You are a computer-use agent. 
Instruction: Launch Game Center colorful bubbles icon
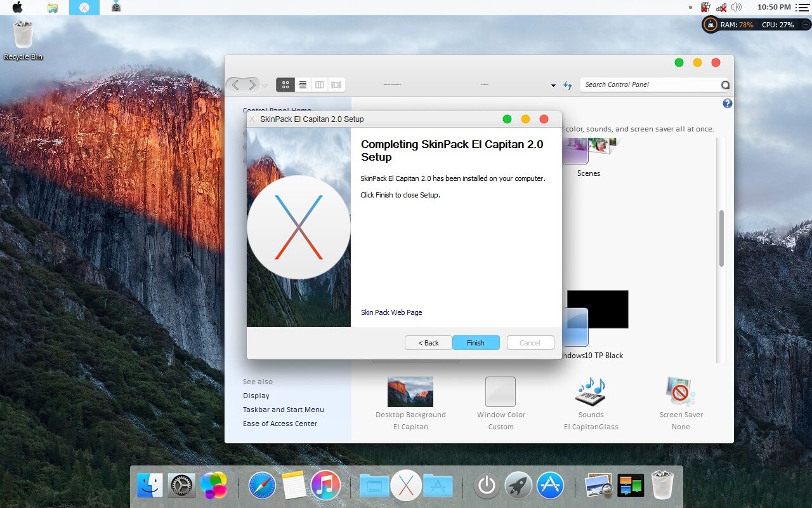click(213, 486)
